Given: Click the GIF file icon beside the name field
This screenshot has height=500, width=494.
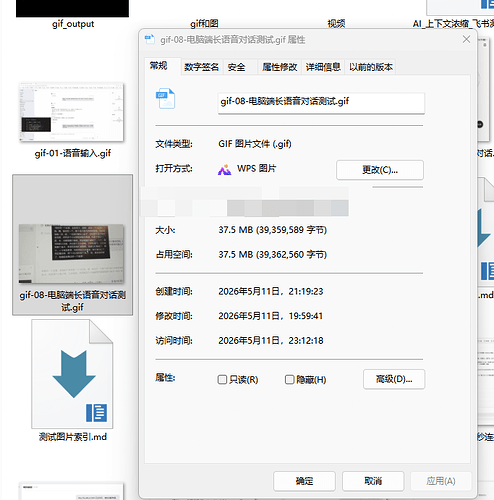Looking at the screenshot, I should [x=165, y=98].
